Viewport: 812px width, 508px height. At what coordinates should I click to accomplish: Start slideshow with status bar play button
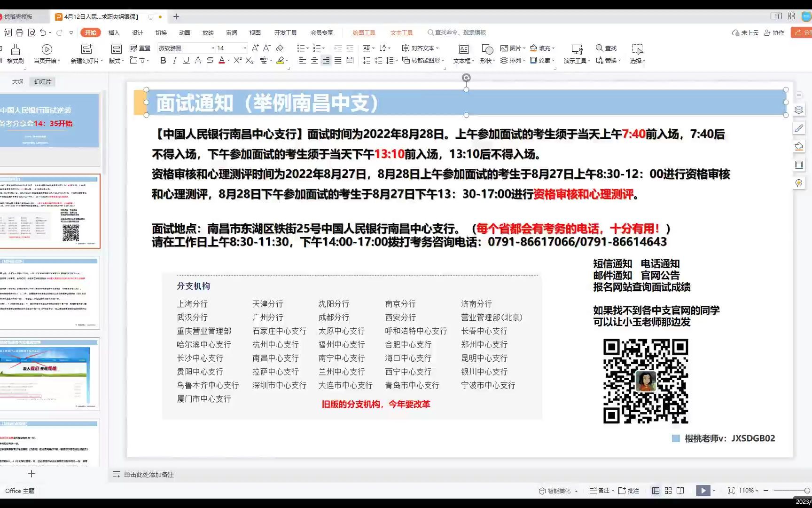703,491
